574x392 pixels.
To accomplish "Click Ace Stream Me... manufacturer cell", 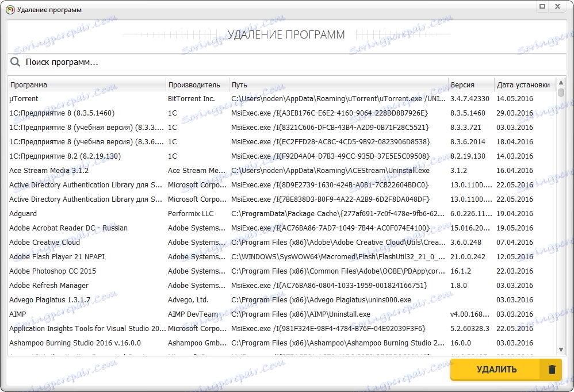I will pyautogui.click(x=197, y=170).
